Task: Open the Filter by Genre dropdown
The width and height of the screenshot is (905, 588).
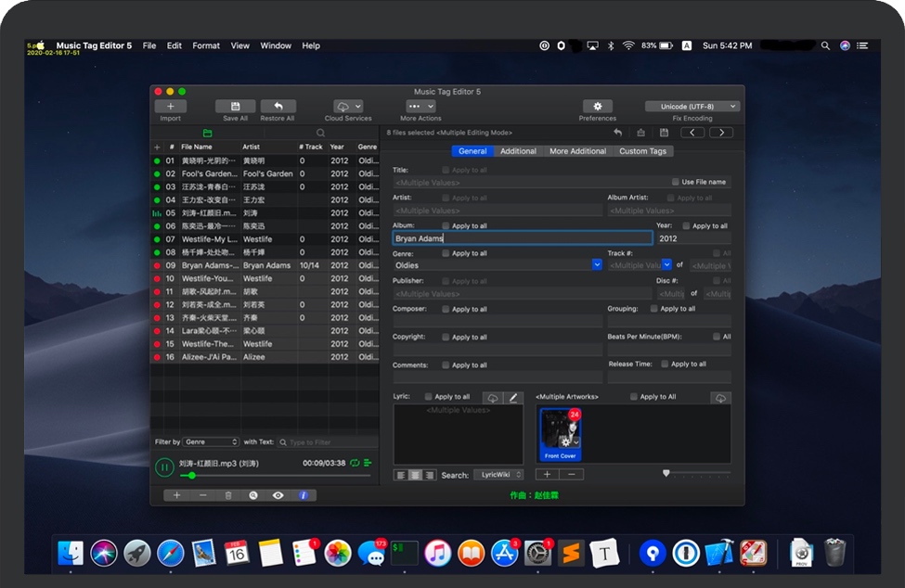Action: [210, 442]
